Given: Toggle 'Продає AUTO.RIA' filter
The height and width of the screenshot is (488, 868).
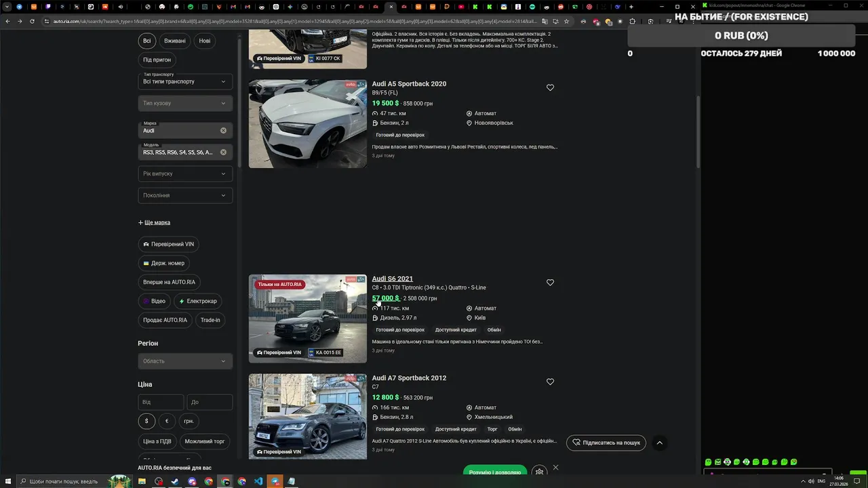Looking at the screenshot, I should [165, 320].
